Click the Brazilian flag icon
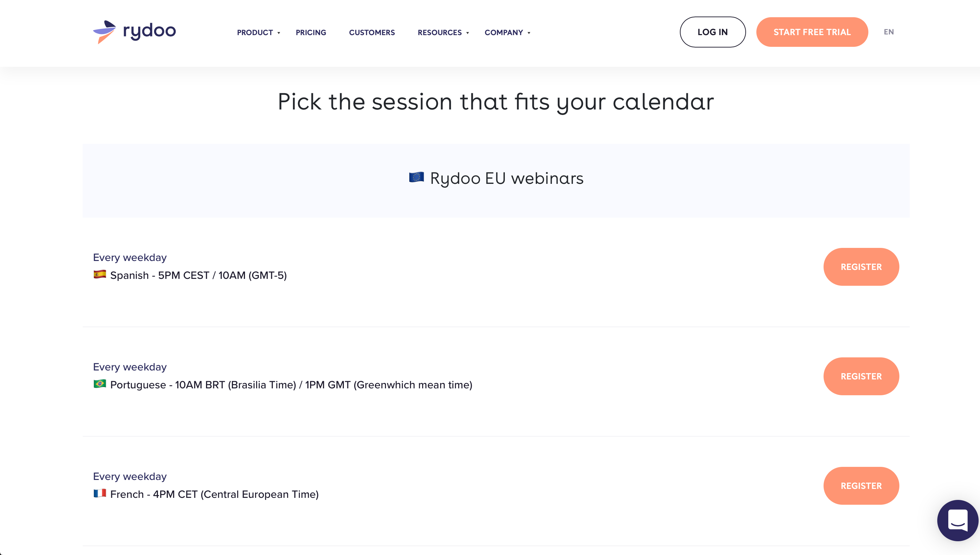Screen dimensions: 980x555 click(100, 384)
